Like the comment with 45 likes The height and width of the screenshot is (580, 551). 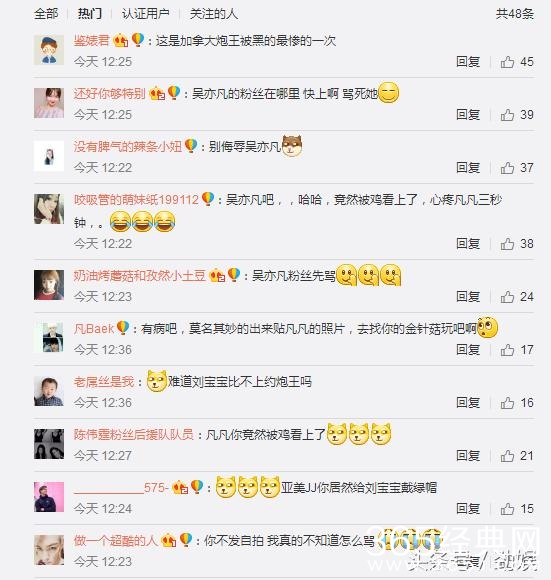tap(507, 62)
